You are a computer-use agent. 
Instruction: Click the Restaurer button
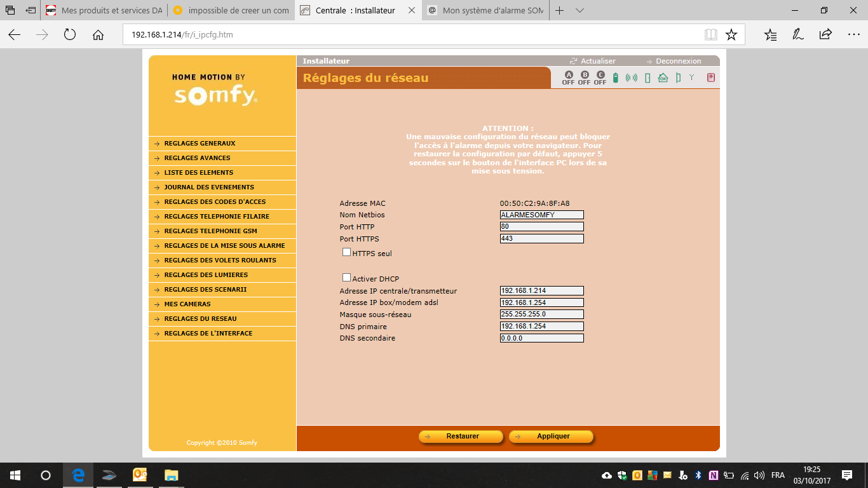pyautogui.click(x=461, y=437)
